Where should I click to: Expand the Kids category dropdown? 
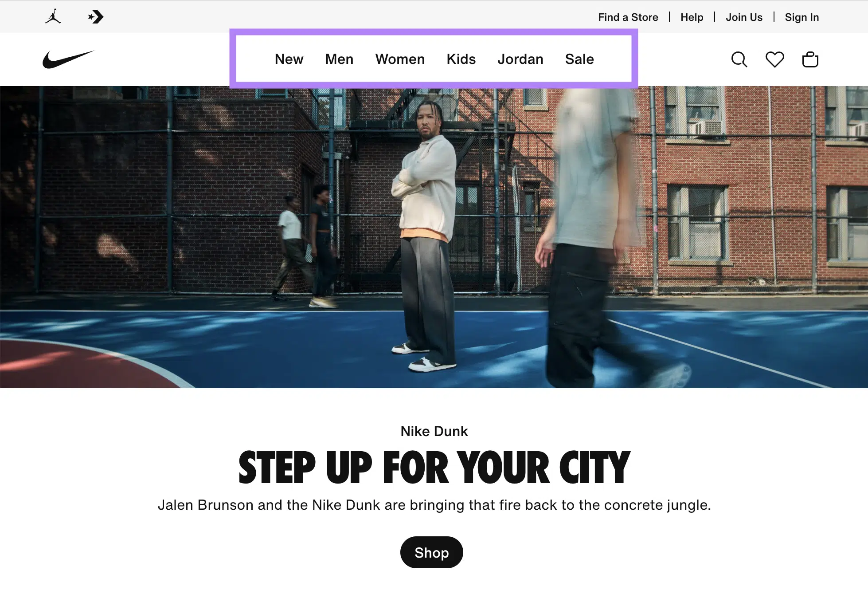461,59
